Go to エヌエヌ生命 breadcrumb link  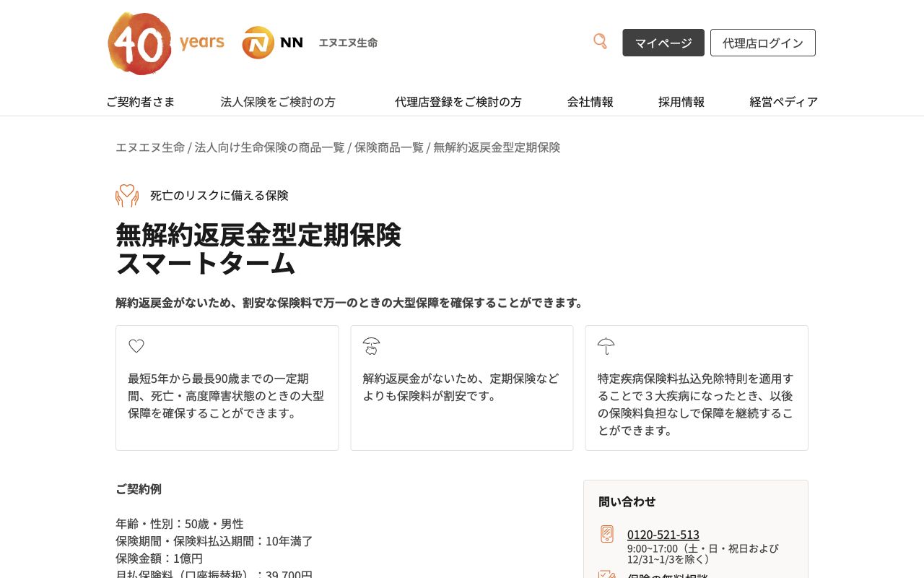(150, 147)
